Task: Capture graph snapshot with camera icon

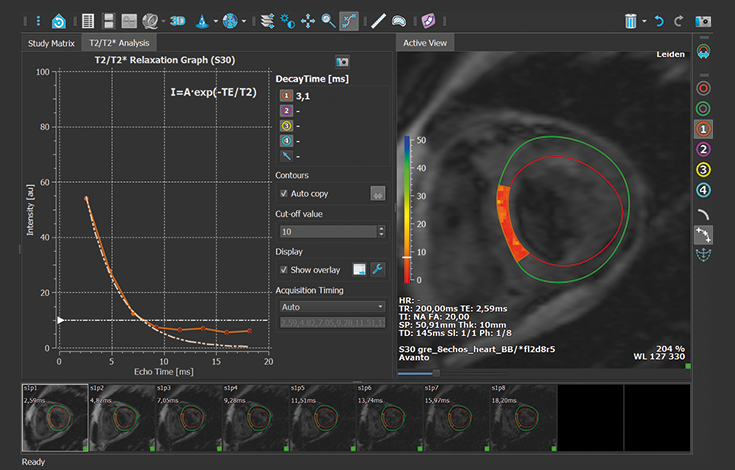Action: click(x=342, y=61)
